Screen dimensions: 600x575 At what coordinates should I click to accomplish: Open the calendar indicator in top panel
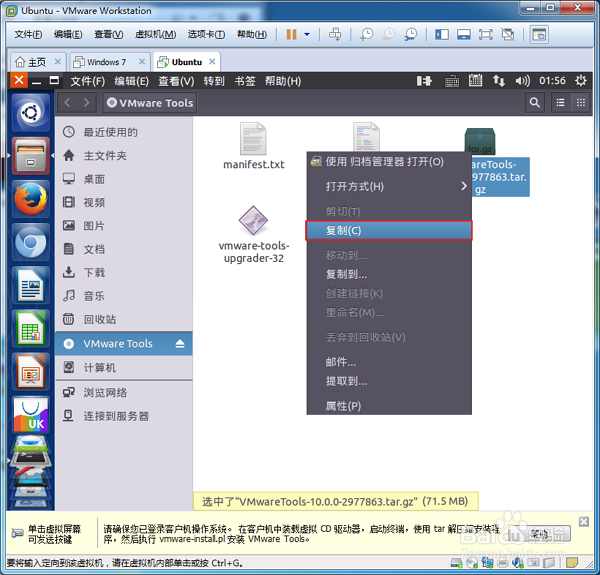tap(475, 80)
